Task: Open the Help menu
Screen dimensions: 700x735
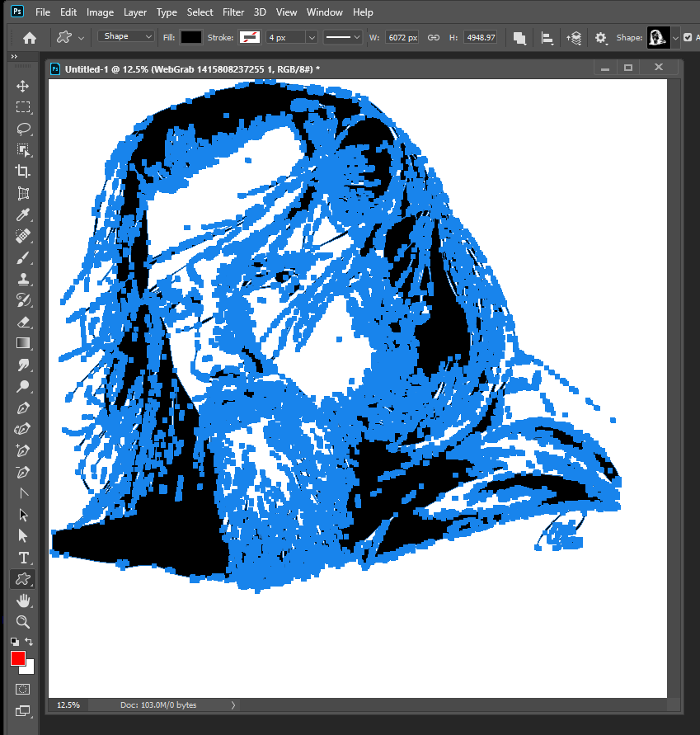Action: 363,12
